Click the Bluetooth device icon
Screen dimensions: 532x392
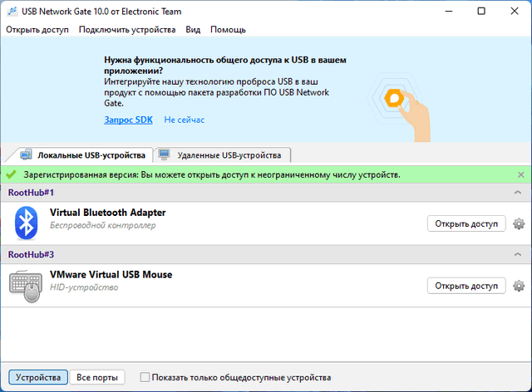point(26,223)
